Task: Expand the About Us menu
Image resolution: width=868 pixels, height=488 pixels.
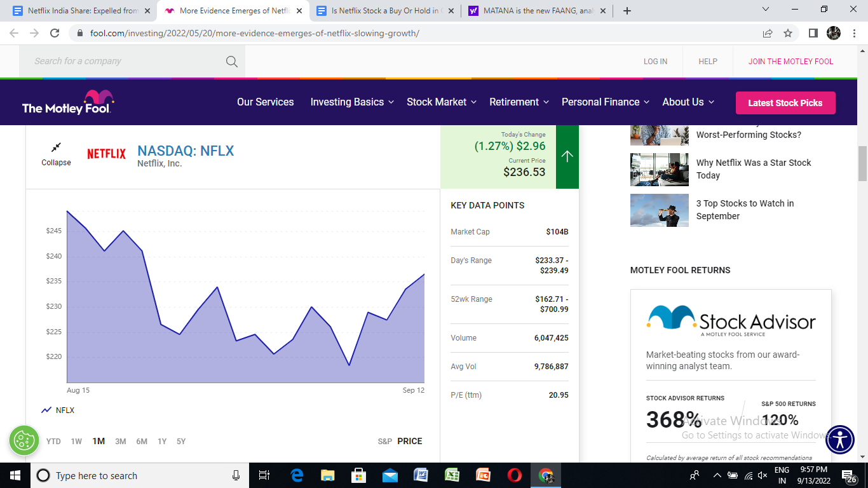Action: [x=688, y=102]
